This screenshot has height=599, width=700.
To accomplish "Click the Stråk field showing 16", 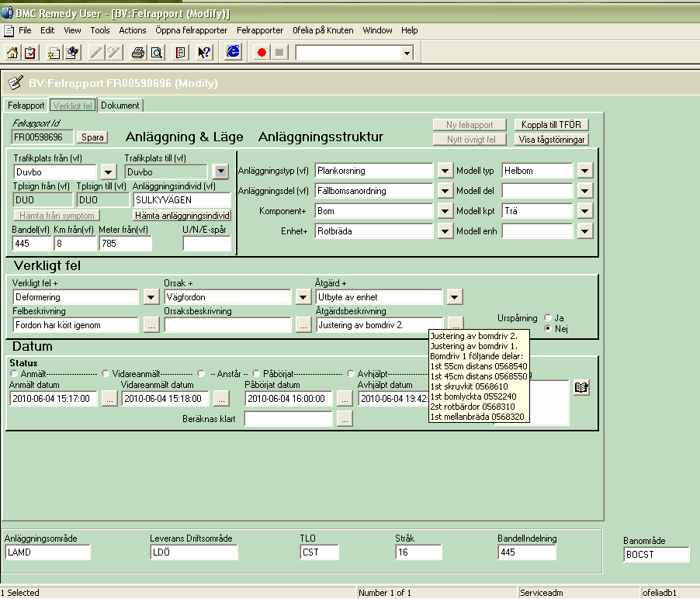I will point(418,552).
